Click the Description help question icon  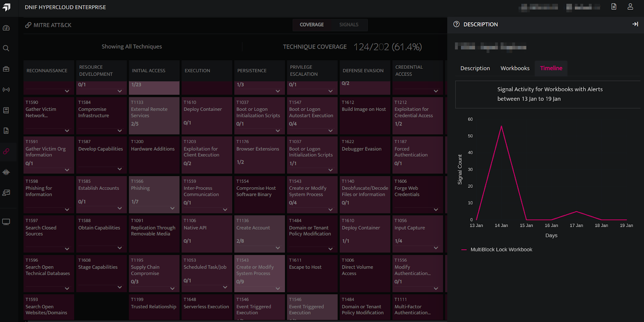click(456, 24)
